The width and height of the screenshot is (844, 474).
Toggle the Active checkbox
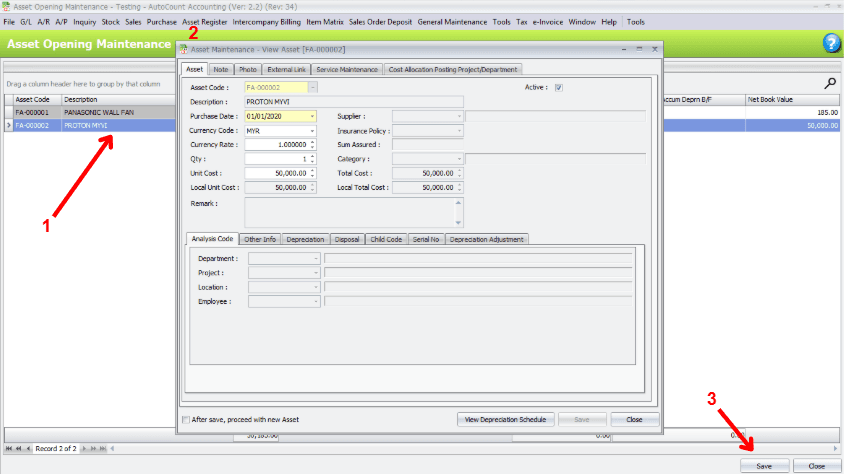(559, 88)
